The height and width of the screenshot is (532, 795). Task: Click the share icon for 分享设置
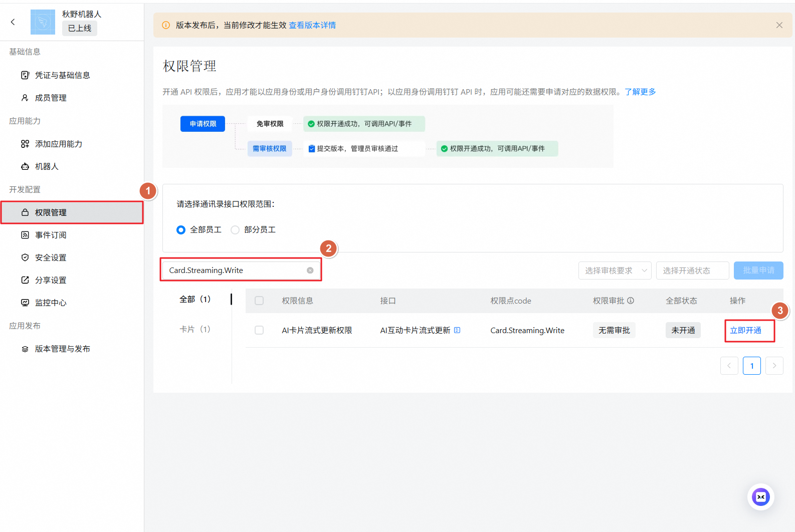coord(25,280)
